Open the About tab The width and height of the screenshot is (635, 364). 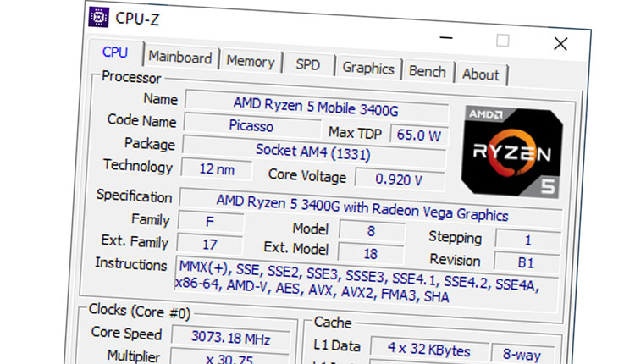(481, 74)
